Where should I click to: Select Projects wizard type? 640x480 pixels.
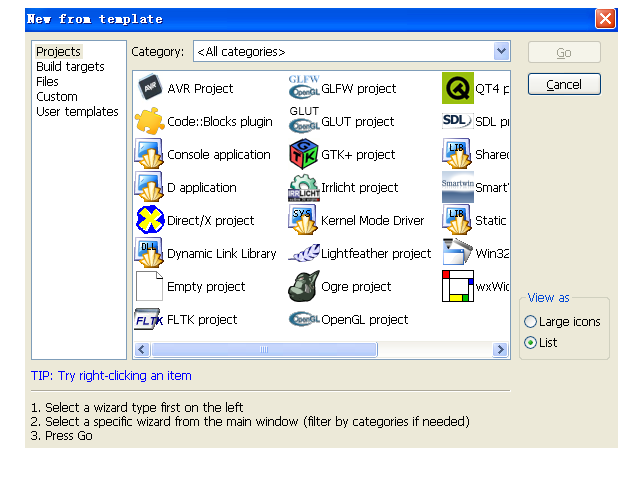58,51
